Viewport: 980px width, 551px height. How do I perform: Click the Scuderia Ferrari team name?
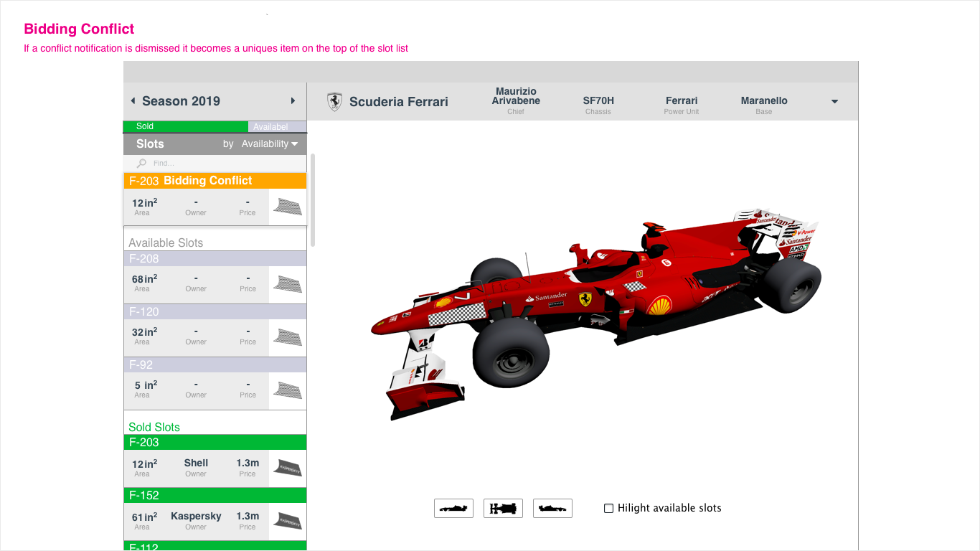tap(399, 102)
